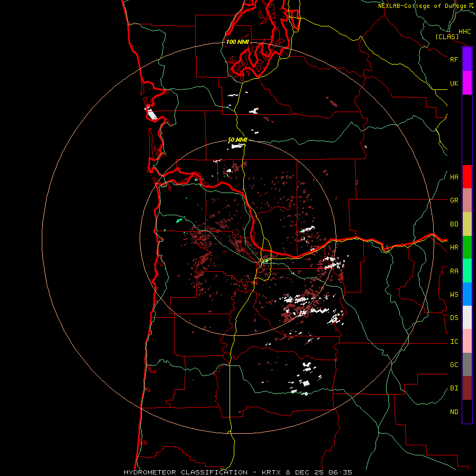The width and height of the screenshot is (476, 476).
Task: Click the GC legend label
Action: 454,365
